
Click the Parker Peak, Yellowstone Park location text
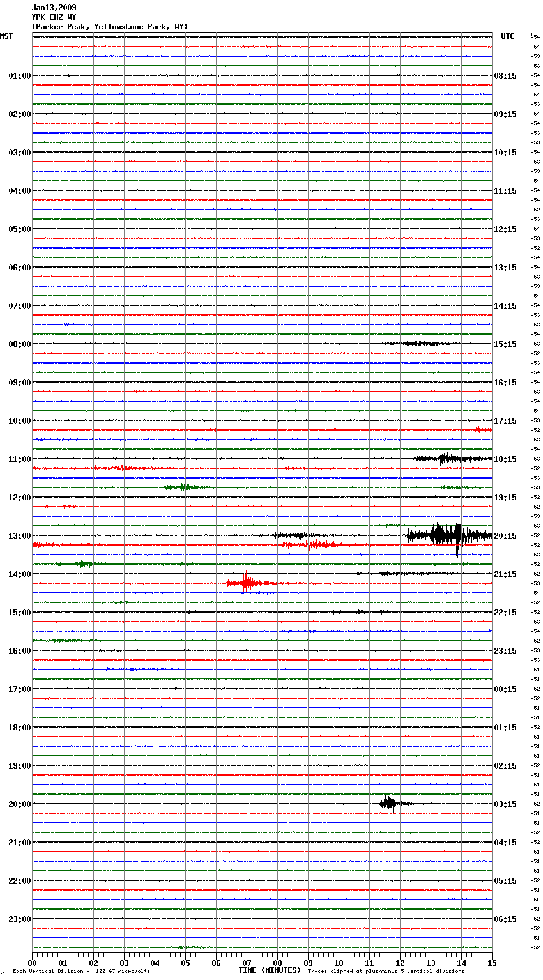pos(110,27)
